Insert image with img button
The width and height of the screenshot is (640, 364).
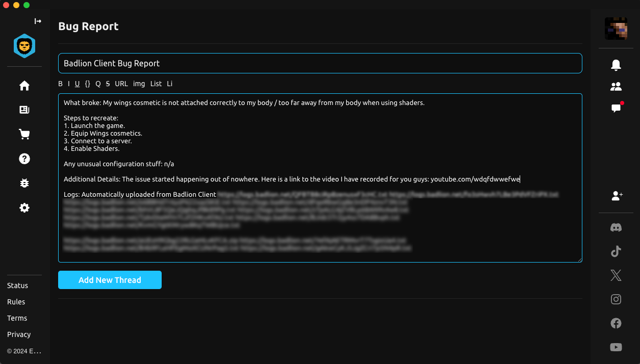(139, 84)
